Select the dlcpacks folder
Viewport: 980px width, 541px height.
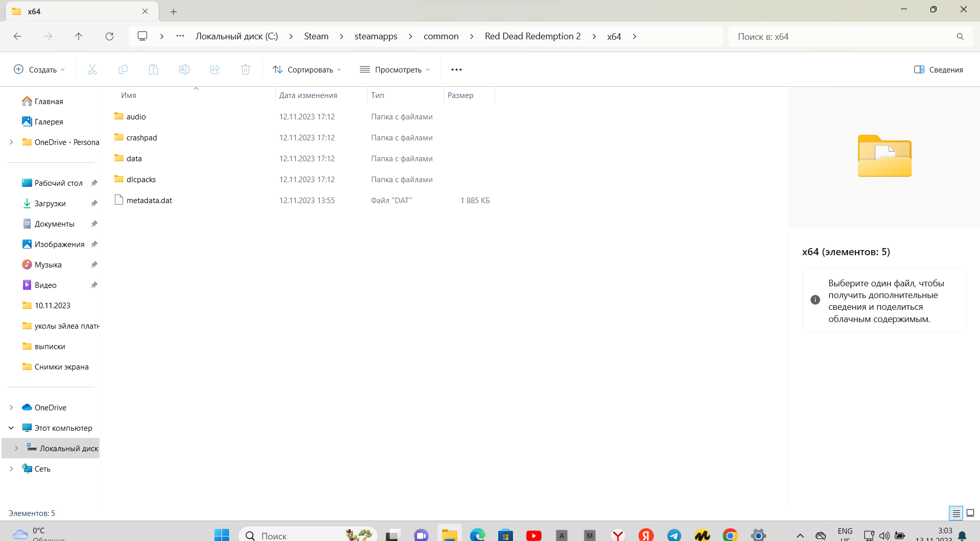pos(141,180)
